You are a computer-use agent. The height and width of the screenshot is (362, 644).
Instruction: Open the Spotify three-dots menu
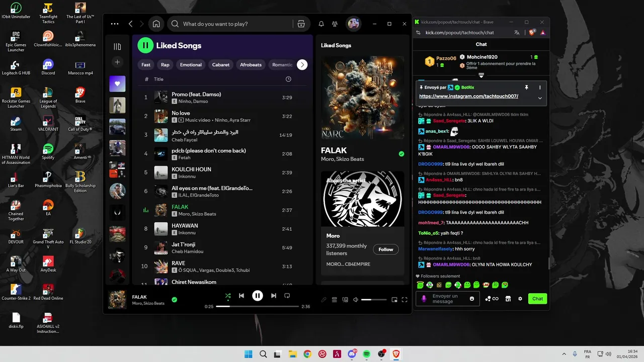[x=115, y=24]
